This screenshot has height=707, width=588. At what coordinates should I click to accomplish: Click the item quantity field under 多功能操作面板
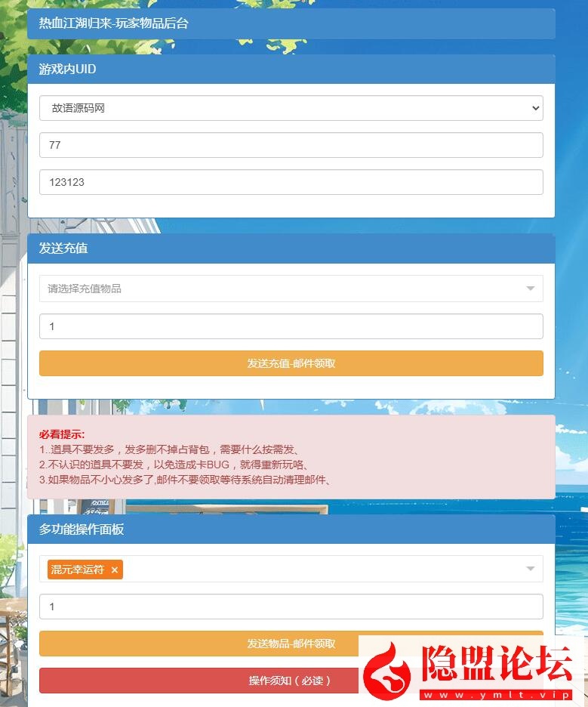[291, 607]
